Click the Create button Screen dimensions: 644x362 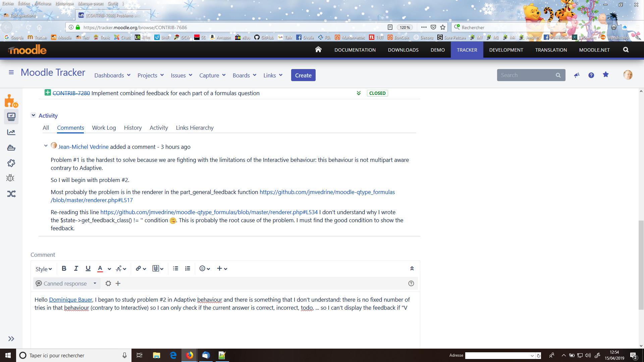pyautogui.click(x=303, y=75)
